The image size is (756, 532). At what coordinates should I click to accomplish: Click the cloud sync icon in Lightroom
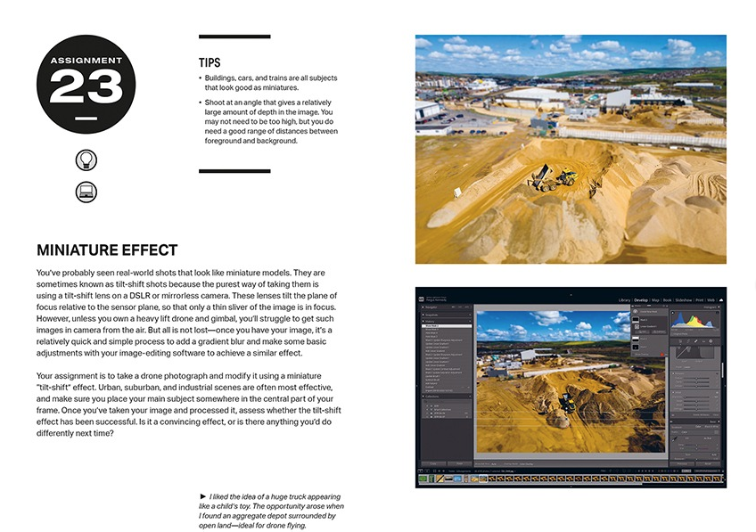[721, 300]
